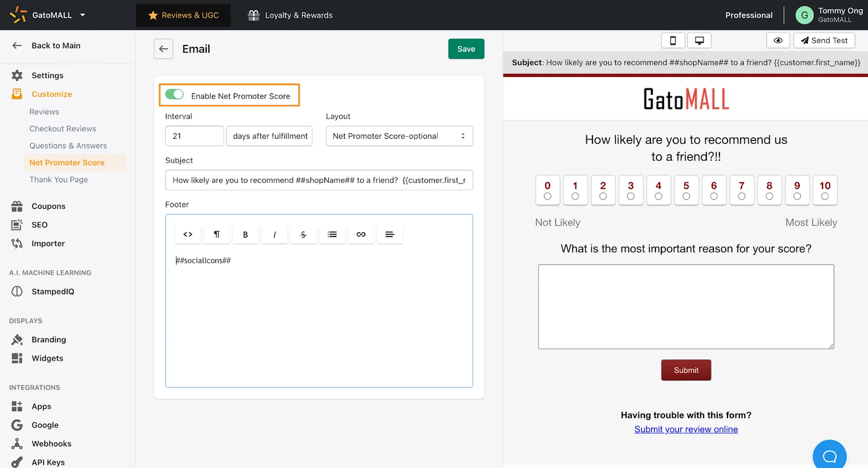
Task: Click the GatoMALL logo icon in header
Action: point(18,15)
